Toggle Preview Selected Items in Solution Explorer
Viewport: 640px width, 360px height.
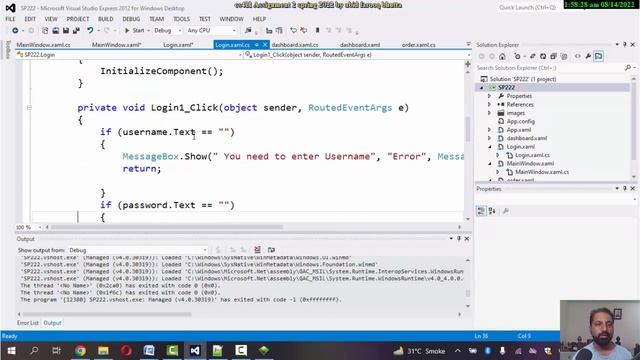(x=598, y=56)
